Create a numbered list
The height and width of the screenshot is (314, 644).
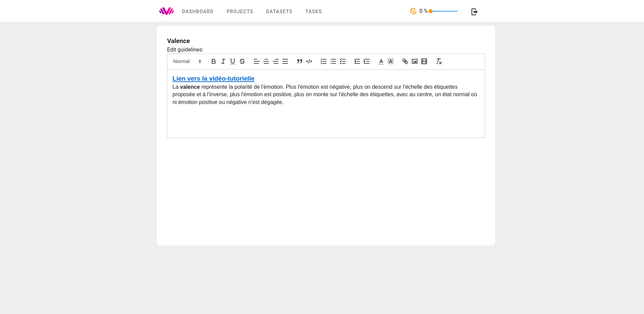point(324,61)
